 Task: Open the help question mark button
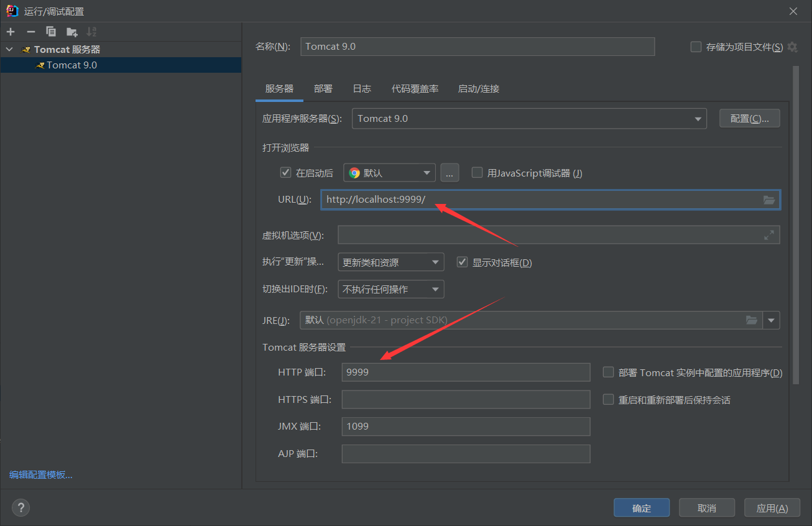[x=21, y=508]
